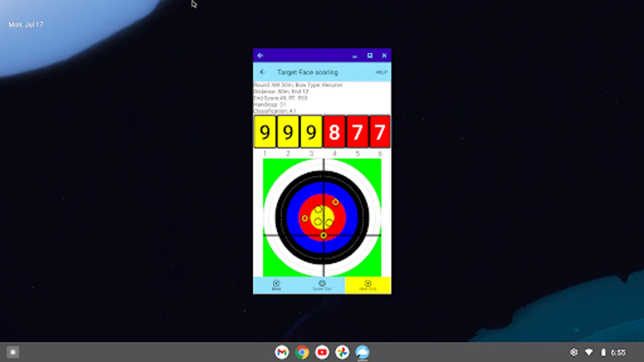
Task: Open Gmail from the shelf
Action: [x=282, y=352]
